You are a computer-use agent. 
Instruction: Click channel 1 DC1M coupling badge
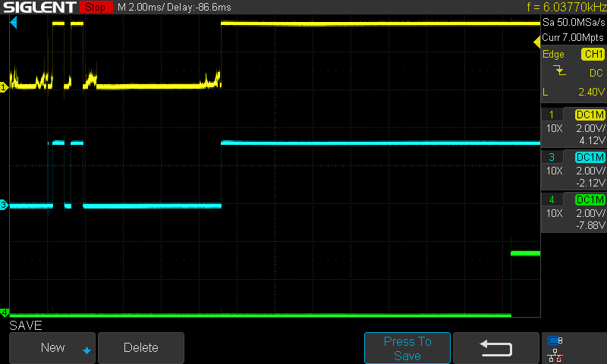click(590, 115)
